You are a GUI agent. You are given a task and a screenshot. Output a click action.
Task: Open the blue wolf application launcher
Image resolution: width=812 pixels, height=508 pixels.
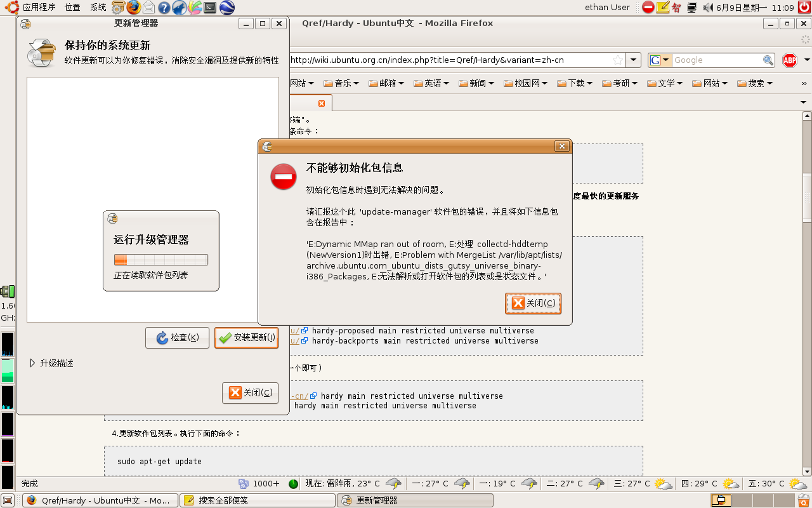pos(180,8)
